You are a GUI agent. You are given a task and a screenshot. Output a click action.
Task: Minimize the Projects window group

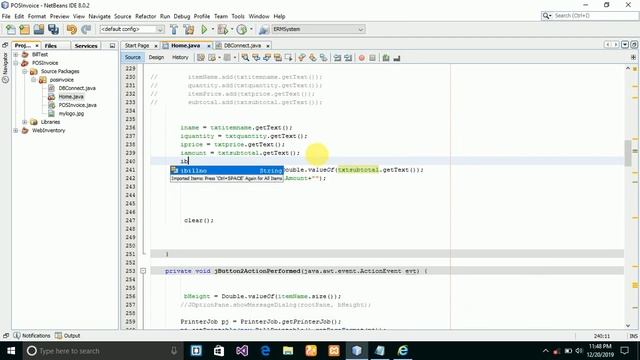coord(112,46)
